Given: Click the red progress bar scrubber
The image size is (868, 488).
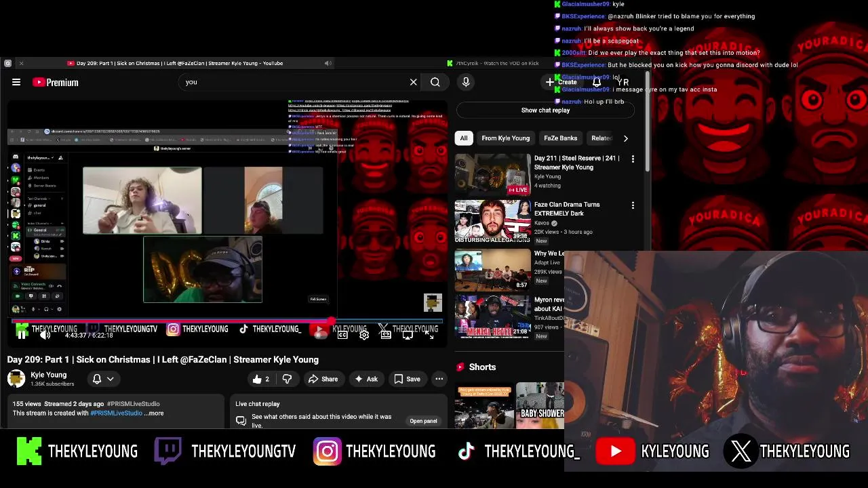Looking at the screenshot, I should coord(331,321).
